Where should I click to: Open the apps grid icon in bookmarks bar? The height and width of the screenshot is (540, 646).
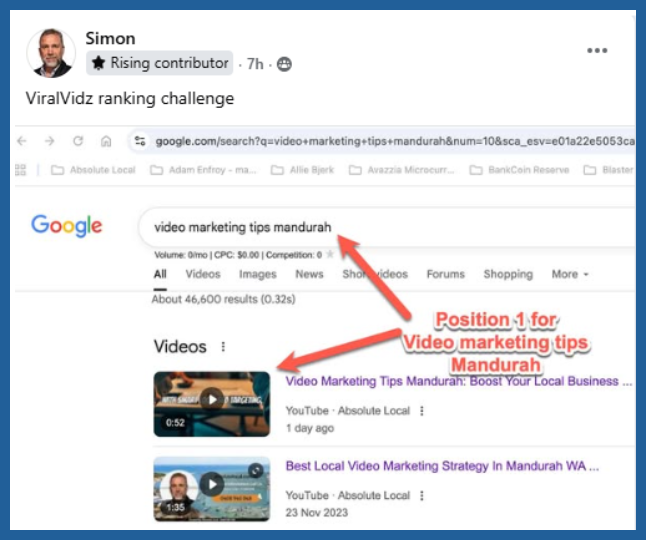[x=21, y=170]
